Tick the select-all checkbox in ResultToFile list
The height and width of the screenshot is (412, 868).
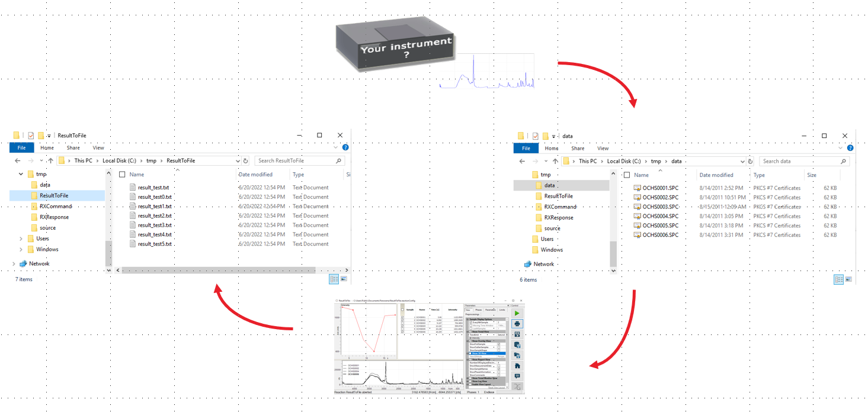click(122, 175)
